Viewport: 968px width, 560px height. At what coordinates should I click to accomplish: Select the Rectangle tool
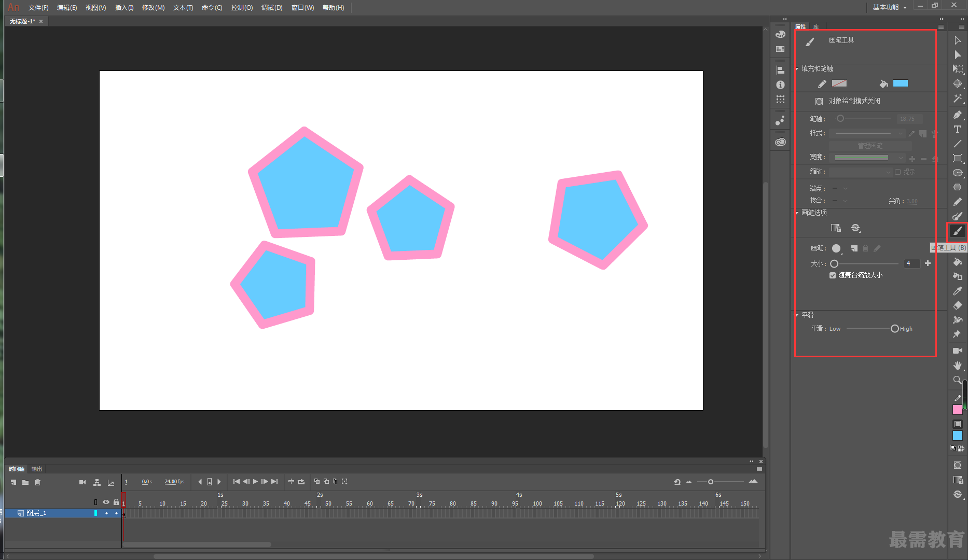point(958,158)
